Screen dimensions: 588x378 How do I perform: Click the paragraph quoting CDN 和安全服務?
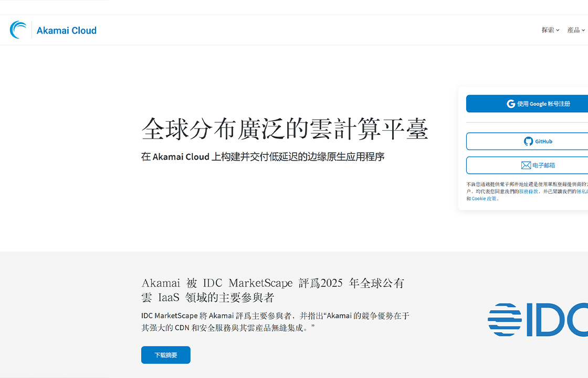coord(275,322)
